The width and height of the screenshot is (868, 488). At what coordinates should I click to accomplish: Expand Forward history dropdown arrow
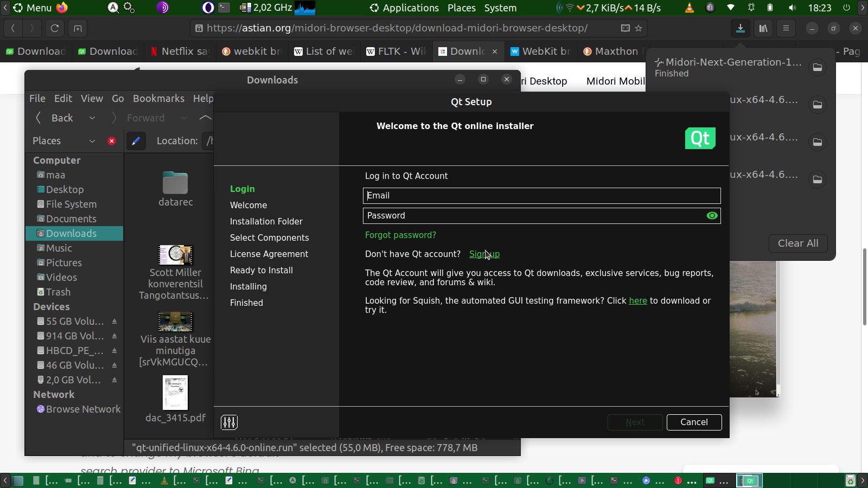click(x=184, y=118)
